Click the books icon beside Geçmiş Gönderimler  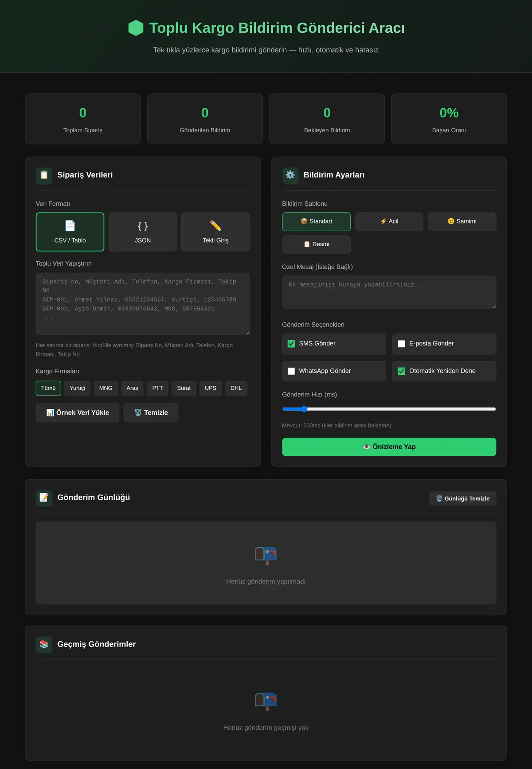[44, 644]
